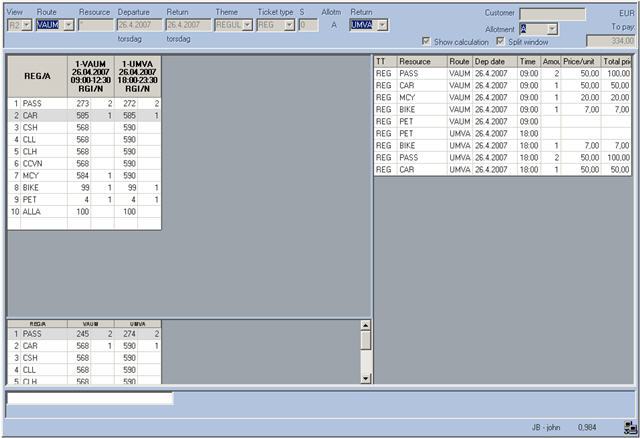Select PET VAUM 09:00 row in price table
The image size is (640, 438).
pyautogui.click(x=502, y=122)
